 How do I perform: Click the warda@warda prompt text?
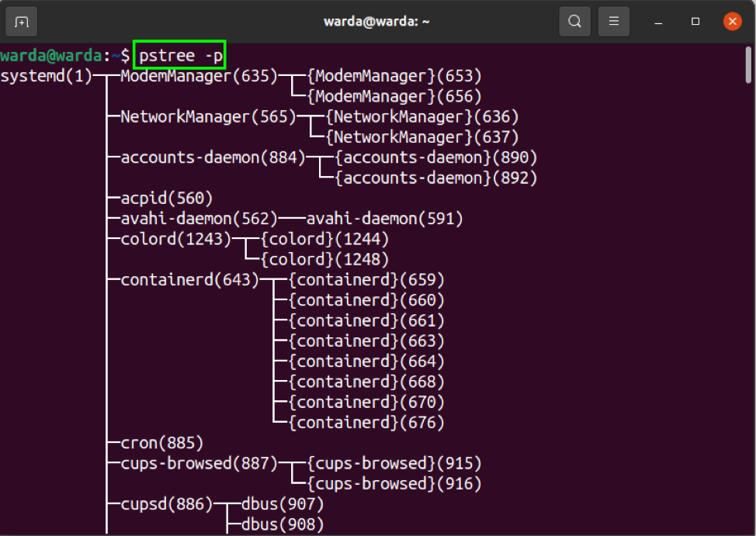pos(51,56)
